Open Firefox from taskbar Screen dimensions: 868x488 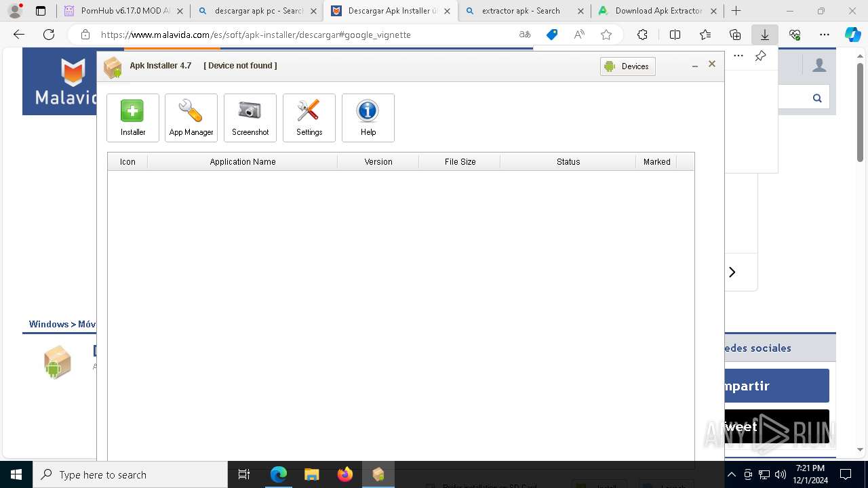(x=344, y=474)
